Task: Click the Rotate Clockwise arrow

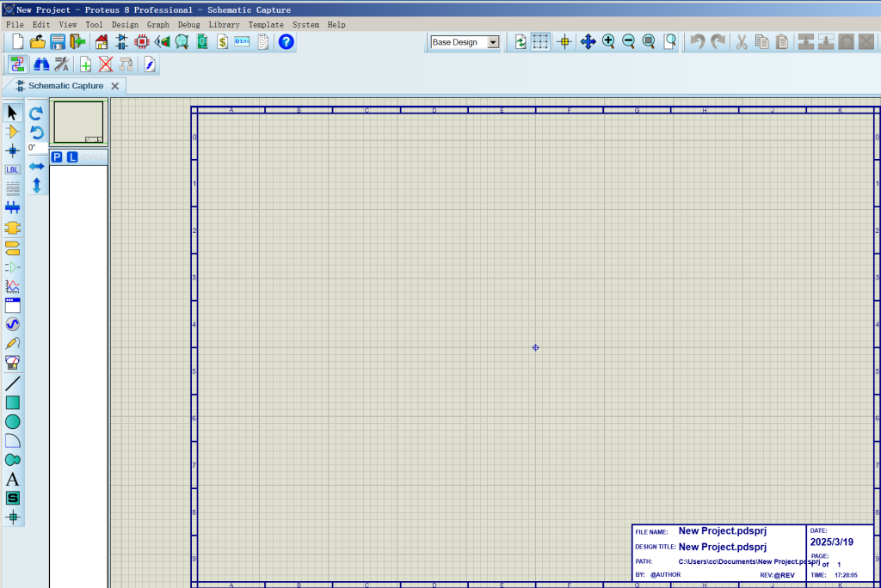Action: click(x=36, y=113)
